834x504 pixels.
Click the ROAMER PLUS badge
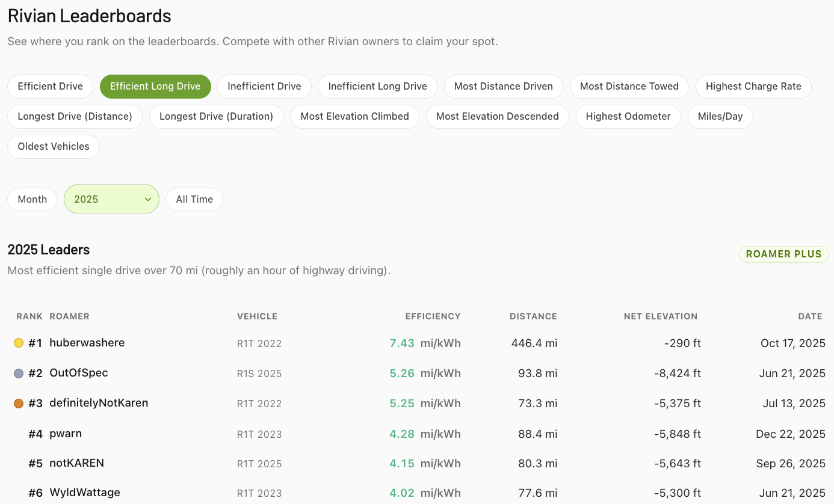click(x=783, y=254)
